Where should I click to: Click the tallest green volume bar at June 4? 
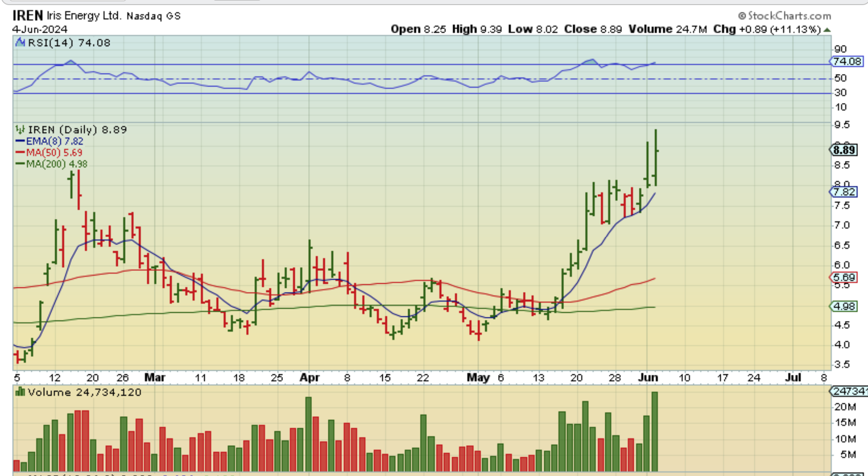click(655, 431)
